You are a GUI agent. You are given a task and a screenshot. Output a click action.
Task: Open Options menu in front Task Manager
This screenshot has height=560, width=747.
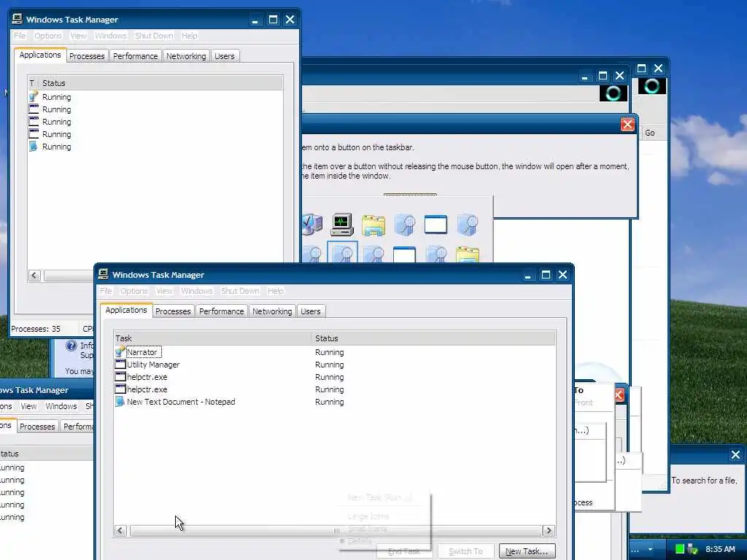pos(134,291)
